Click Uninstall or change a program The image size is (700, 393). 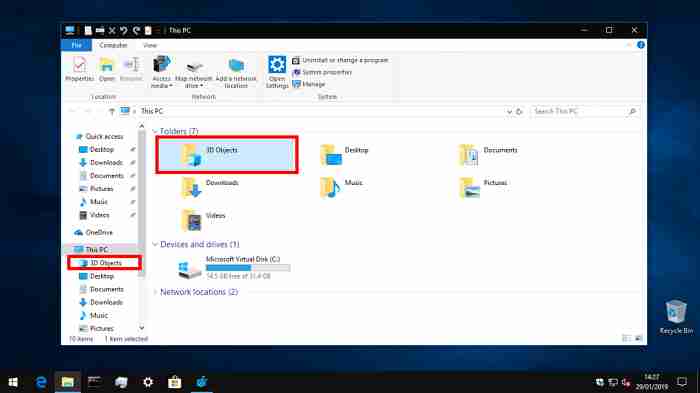341,60
